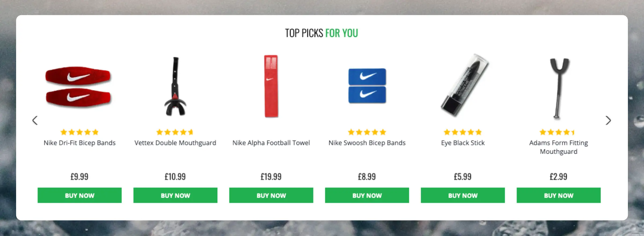Click the star rating of Nike Swoosh Bicep Bands
The height and width of the screenshot is (236, 644).
point(367,132)
